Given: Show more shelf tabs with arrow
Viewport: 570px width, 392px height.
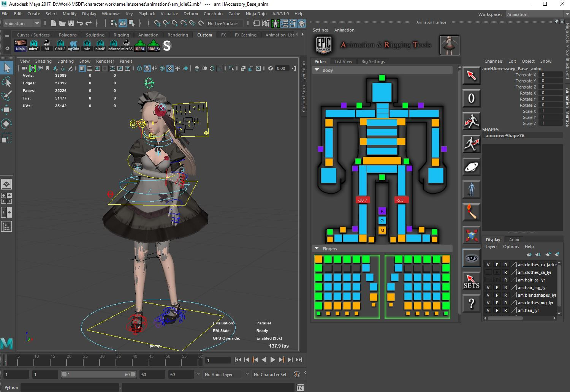Looking at the screenshot, I should pyautogui.click(x=302, y=34).
